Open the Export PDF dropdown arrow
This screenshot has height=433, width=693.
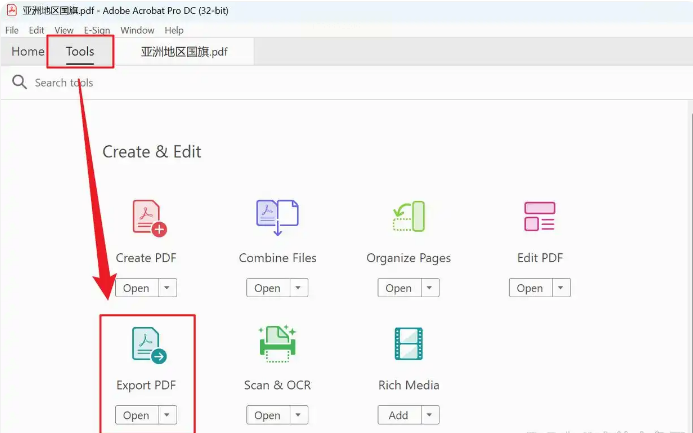167,415
